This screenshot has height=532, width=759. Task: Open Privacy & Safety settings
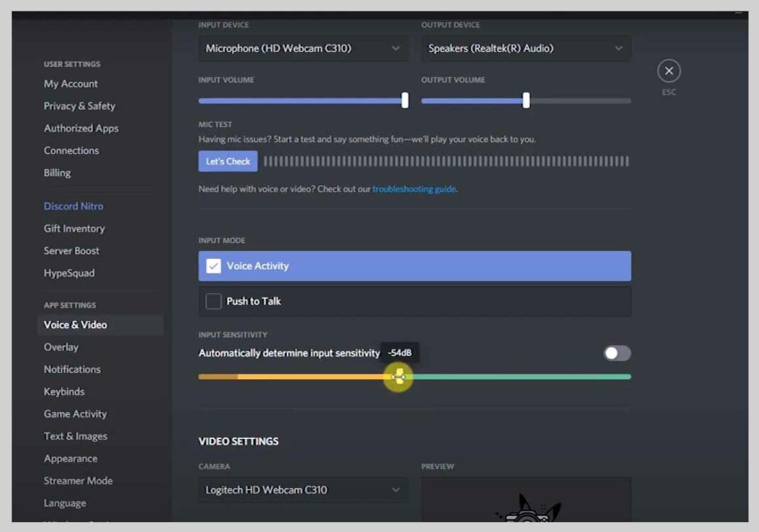(78, 106)
